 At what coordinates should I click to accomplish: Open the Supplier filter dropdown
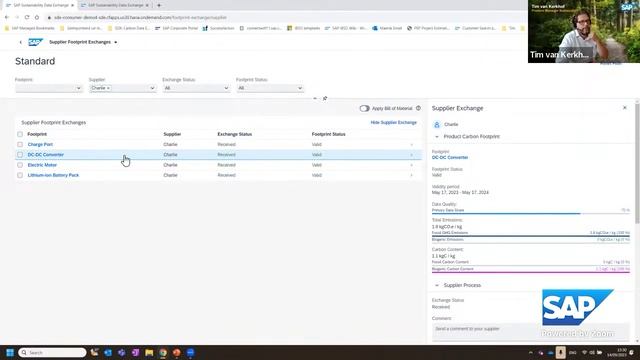[x=152, y=88]
